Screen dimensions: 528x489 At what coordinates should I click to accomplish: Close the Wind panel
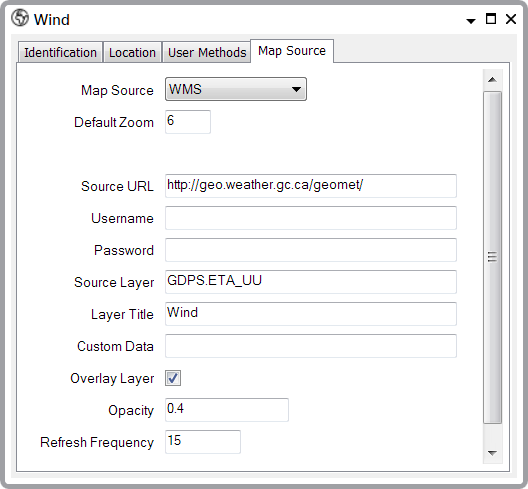point(511,19)
